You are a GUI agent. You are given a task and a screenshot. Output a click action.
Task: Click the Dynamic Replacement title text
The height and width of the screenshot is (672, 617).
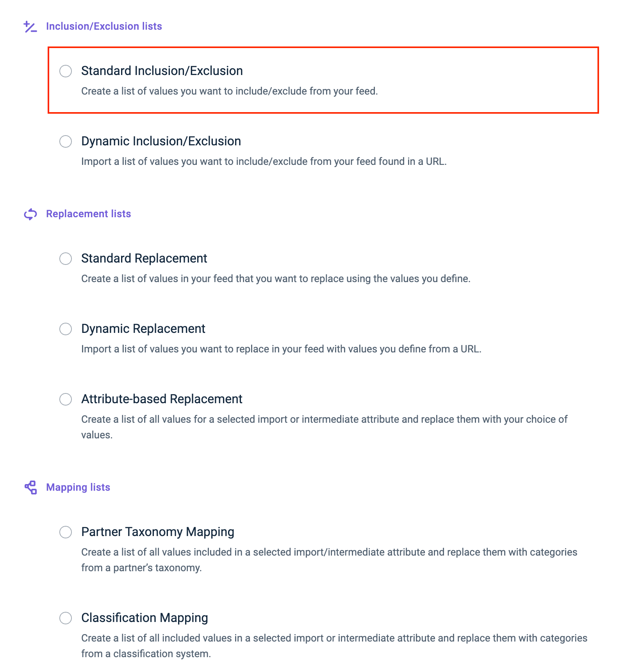[143, 329]
